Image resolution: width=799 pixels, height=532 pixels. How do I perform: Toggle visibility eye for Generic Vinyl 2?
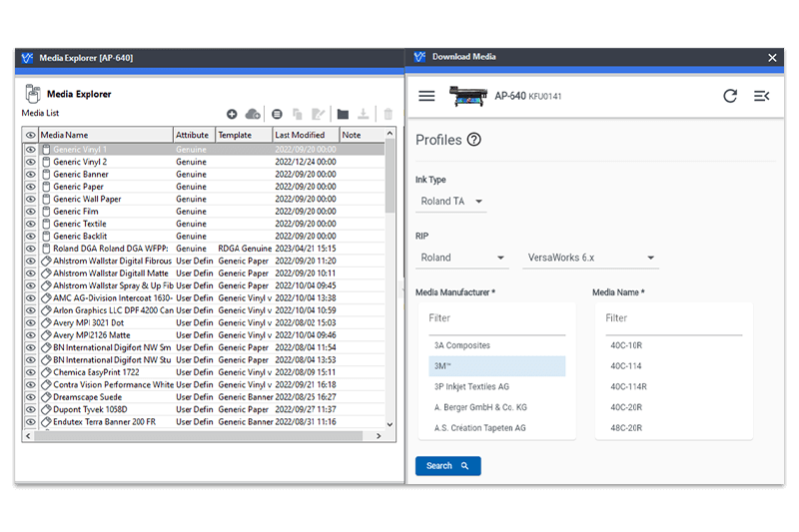pos(31,162)
